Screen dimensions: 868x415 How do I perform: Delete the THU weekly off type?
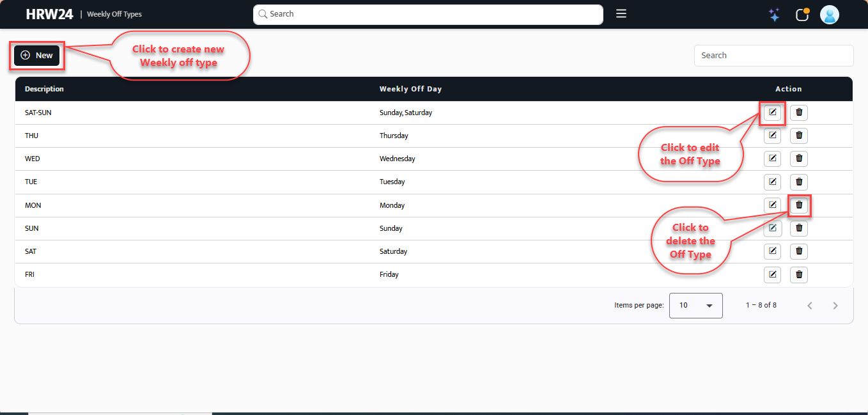click(798, 136)
